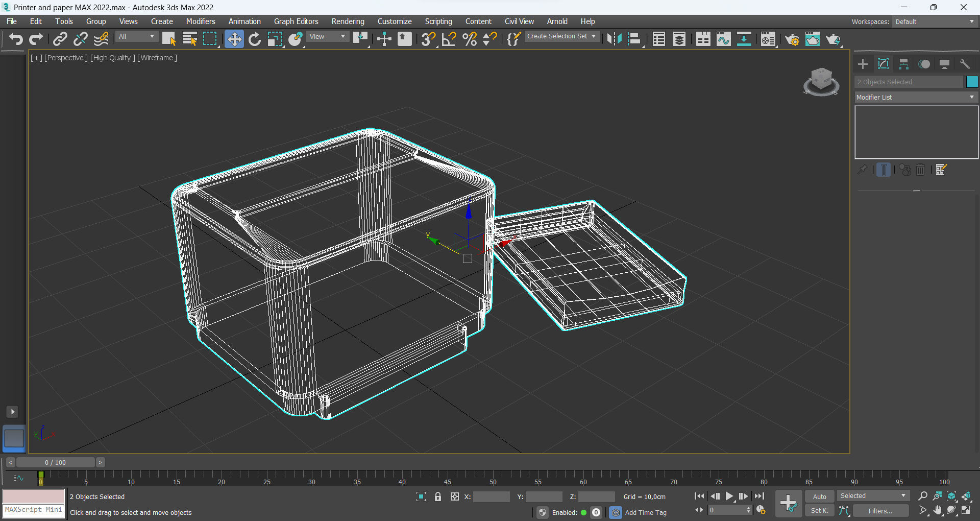Switch to the Hierarchy panel tab
This screenshot has height=521, width=980.
pyautogui.click(x=903, y=64)
